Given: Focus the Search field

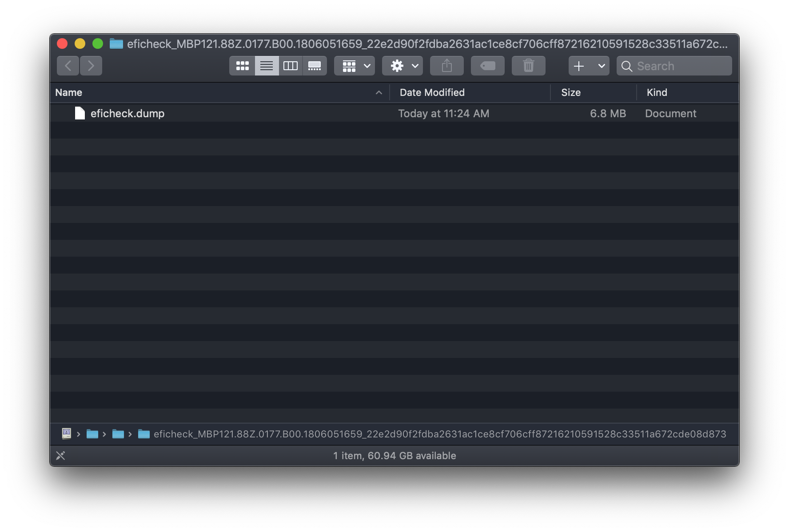Looking at the screenshot, I should (674, 66).
